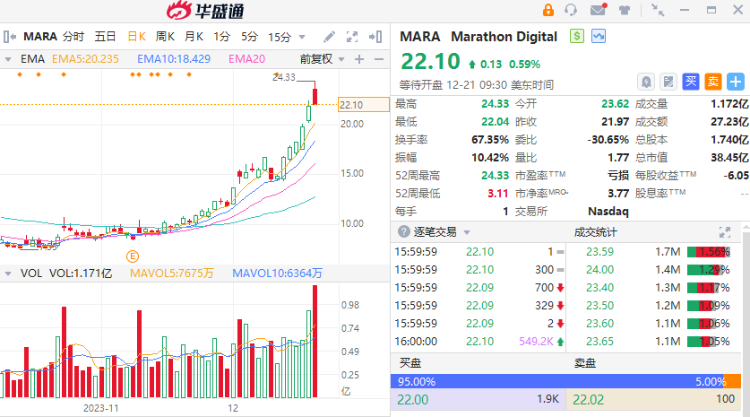Screen dimensions: 750x417
Task: Click the MAVOL10:6364万 label
Action: pos(277,274)
